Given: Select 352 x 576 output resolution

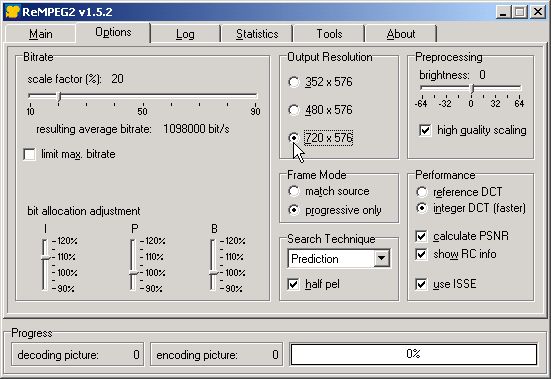Looking at the screenshot, I should pyautogui.click(x=294, y=82).
